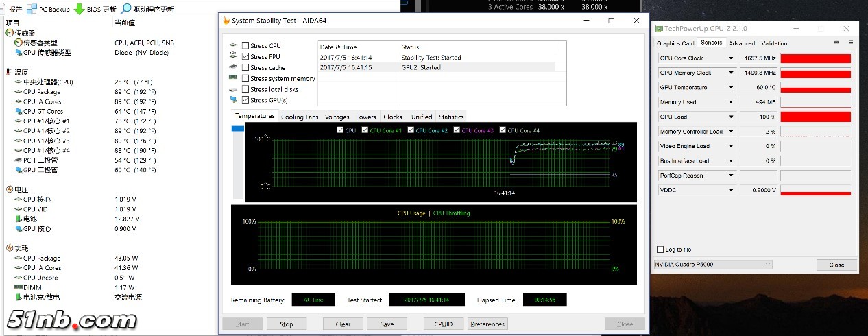Click the PCH 二极管 row icon
868x336 pixels.
18,160
